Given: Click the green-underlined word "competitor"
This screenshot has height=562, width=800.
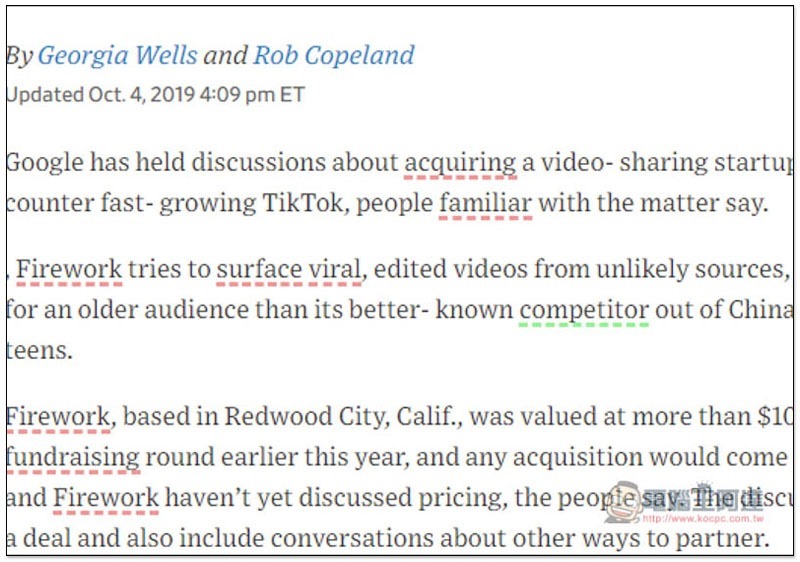Looking at the screenshot, I should click(584, 309).
